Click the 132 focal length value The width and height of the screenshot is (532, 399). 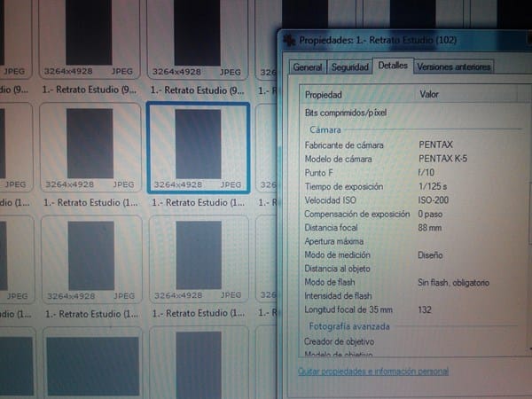(x=425, y=309)
